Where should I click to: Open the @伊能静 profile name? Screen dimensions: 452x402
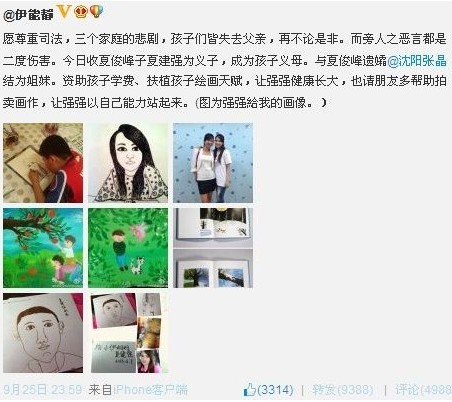[x=29, y=14]
